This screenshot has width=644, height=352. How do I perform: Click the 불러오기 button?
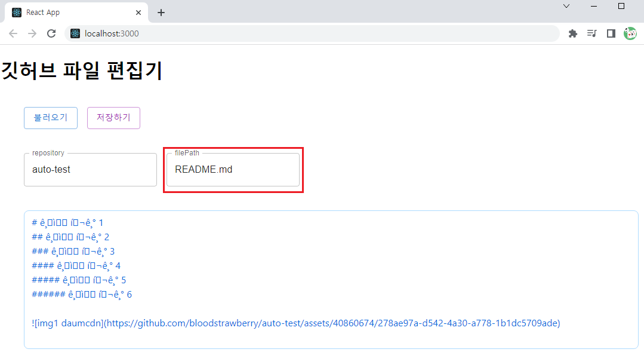pos(51,118)
